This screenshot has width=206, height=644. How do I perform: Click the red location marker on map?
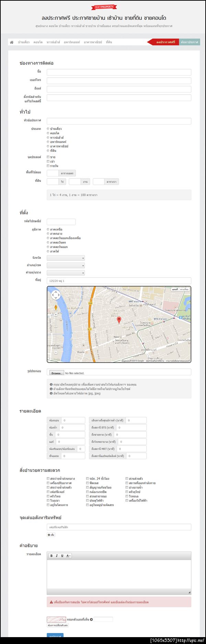point(119,321)
